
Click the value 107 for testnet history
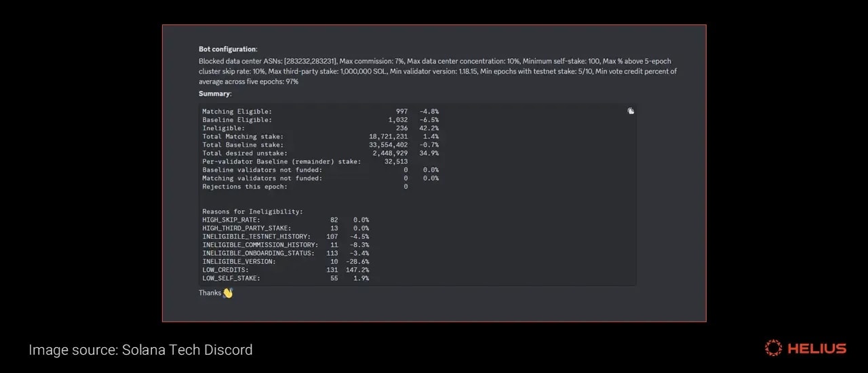[332, 237]
